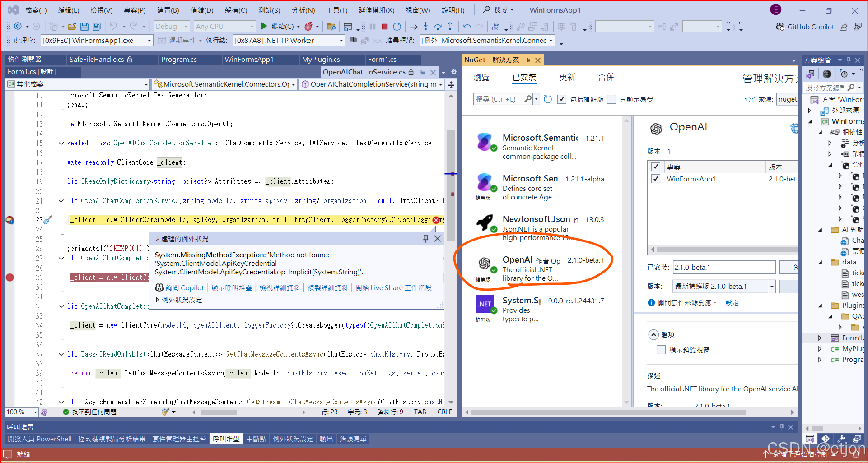Click the Send Feedback person icon
This screenshot has width=868, height=463.
coord(858,27)
